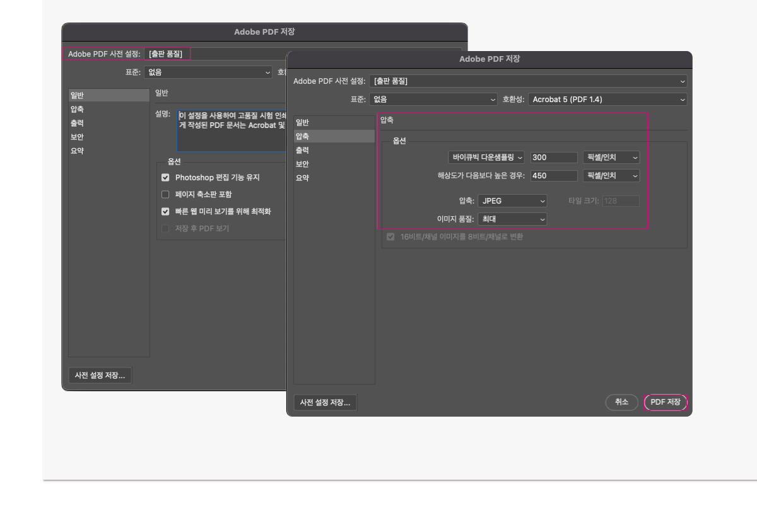This screenshot has height=532, width=757.
Task: Open the 픽셀/인치 dropdown beside the 450 field
Action: pos(611,176)
